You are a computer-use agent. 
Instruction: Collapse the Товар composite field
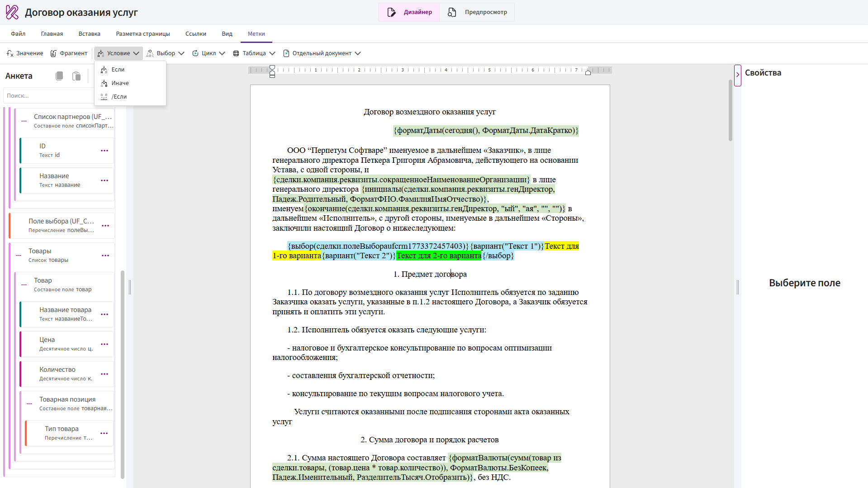click(x=24, y=285)
